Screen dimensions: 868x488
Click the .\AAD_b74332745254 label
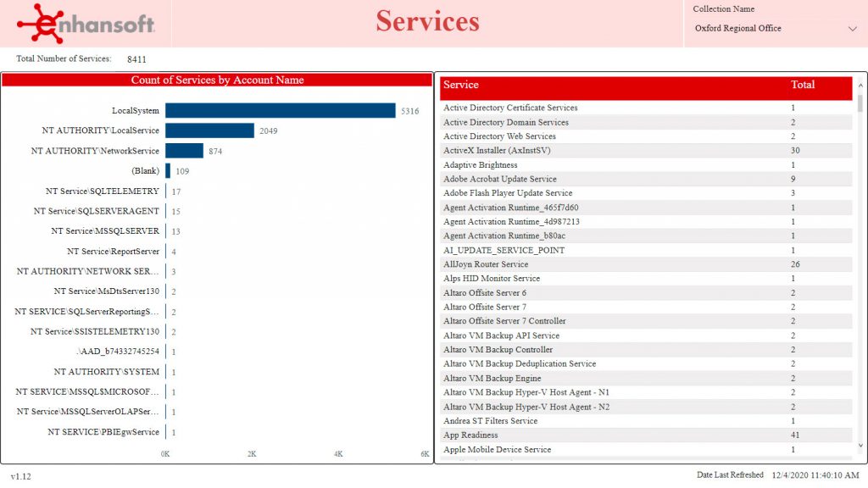[118, 352]
